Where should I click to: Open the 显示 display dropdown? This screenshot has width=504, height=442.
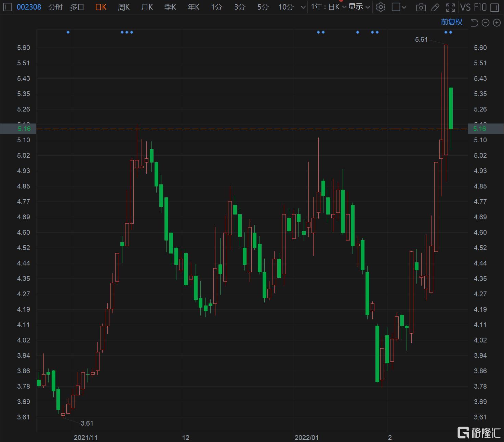(359, 7)
